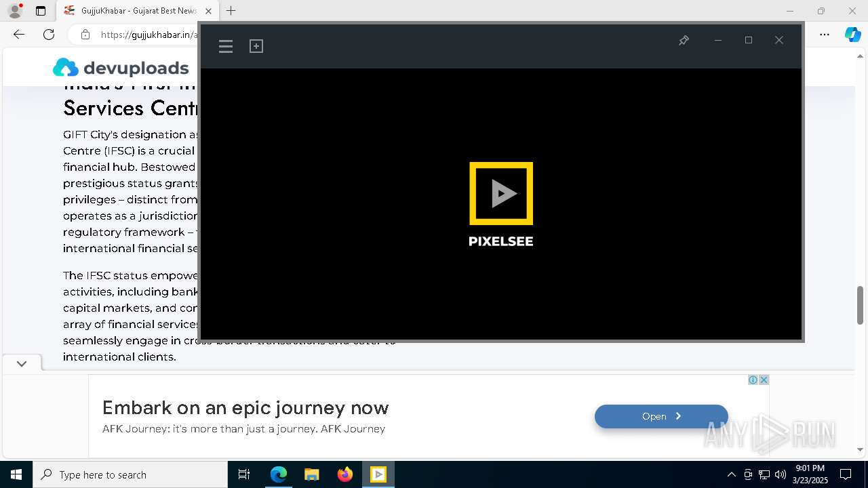
Task: Click the meet now tray icon
Action: coord(748,474)
